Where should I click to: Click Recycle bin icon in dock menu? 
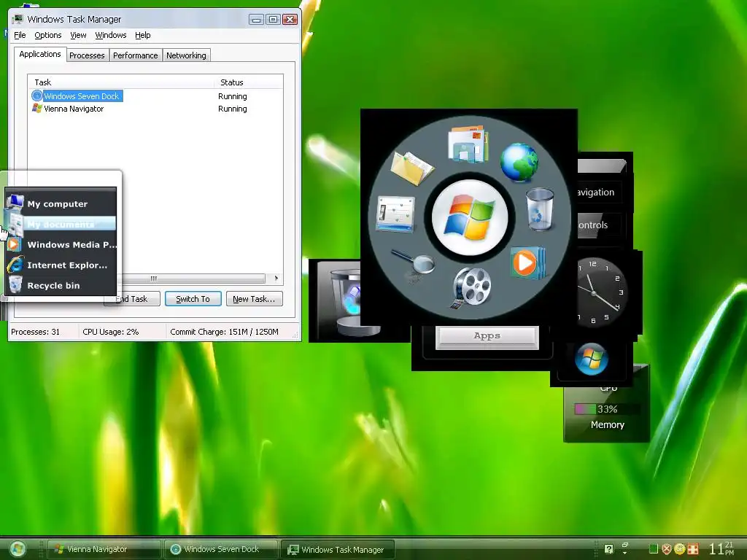pyautogui.click(x=15, y=285)
